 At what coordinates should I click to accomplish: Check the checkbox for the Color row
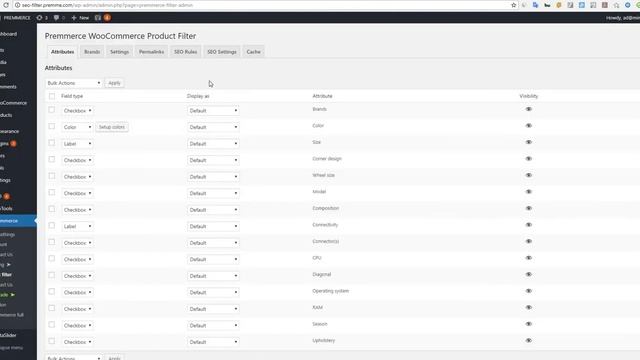(51, 126)
